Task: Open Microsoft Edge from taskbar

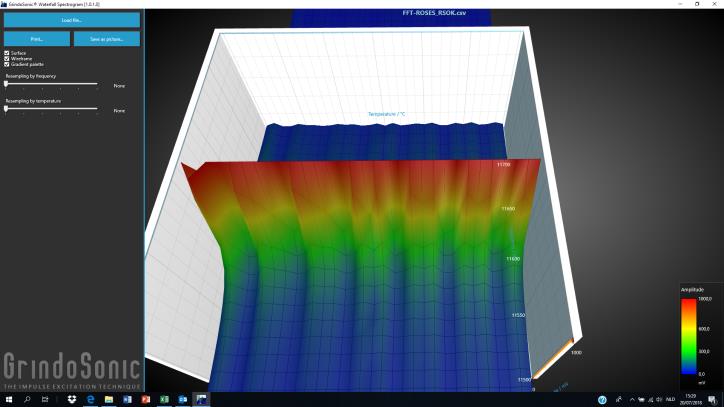Action: (90, 399)
